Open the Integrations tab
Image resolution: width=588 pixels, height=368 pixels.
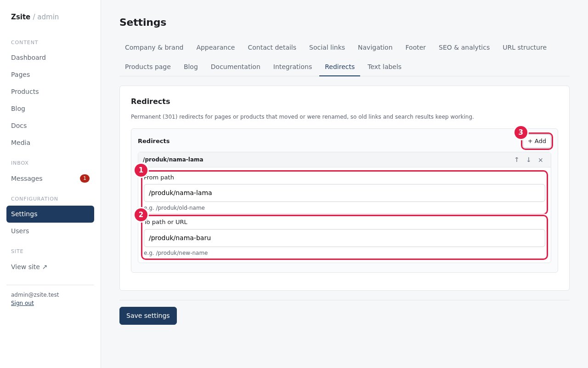click(x=293, y=67)
